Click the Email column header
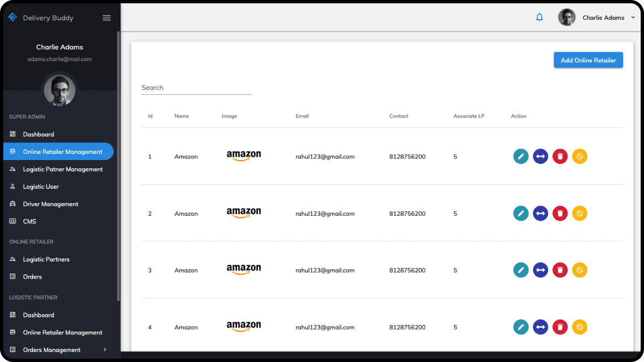The height and width of the screenshot is (362, 644). [302, 116]
